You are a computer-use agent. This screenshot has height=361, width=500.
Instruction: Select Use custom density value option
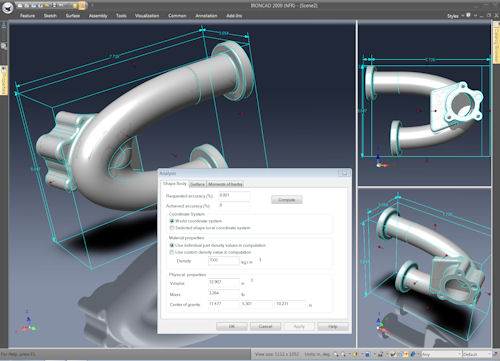(x=172, y=252)
